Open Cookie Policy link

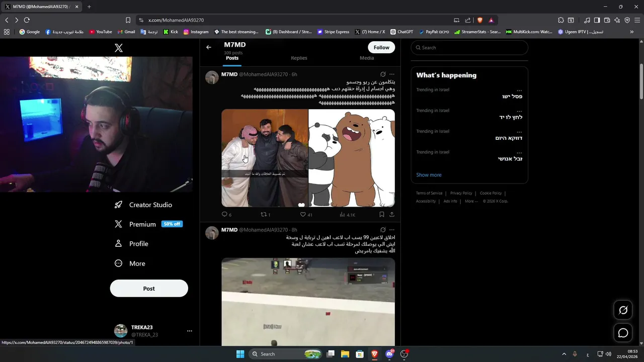pyautogui.click(x=491, y=193)
